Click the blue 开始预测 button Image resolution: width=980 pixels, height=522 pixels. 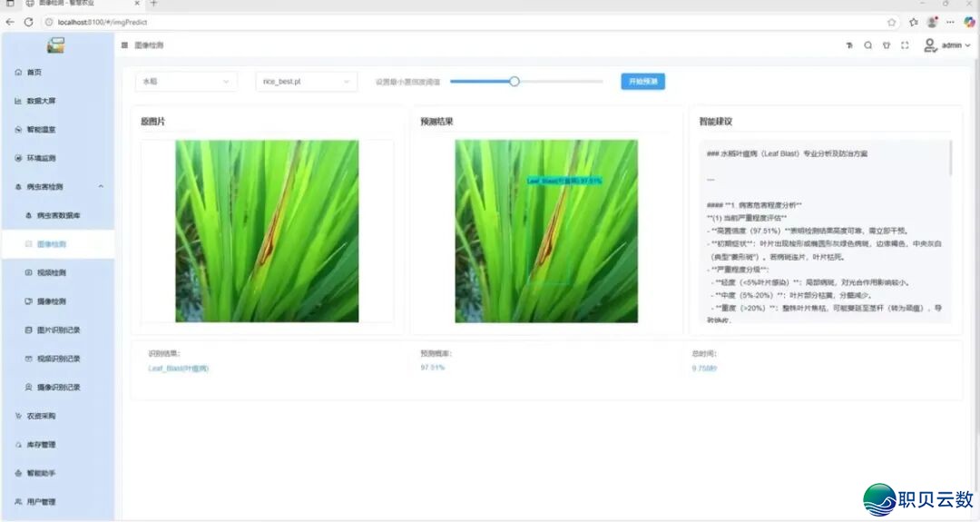tap(642, 82)
